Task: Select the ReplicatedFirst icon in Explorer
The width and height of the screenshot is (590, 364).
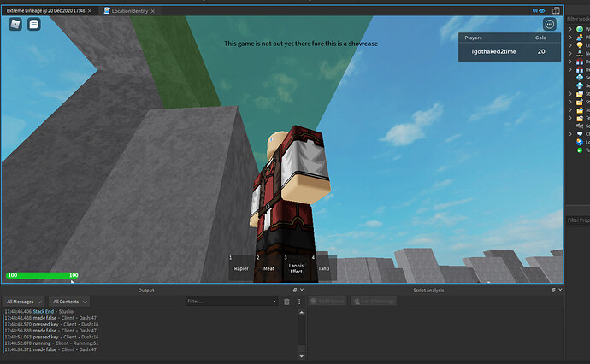Action: tap(580, 62)
